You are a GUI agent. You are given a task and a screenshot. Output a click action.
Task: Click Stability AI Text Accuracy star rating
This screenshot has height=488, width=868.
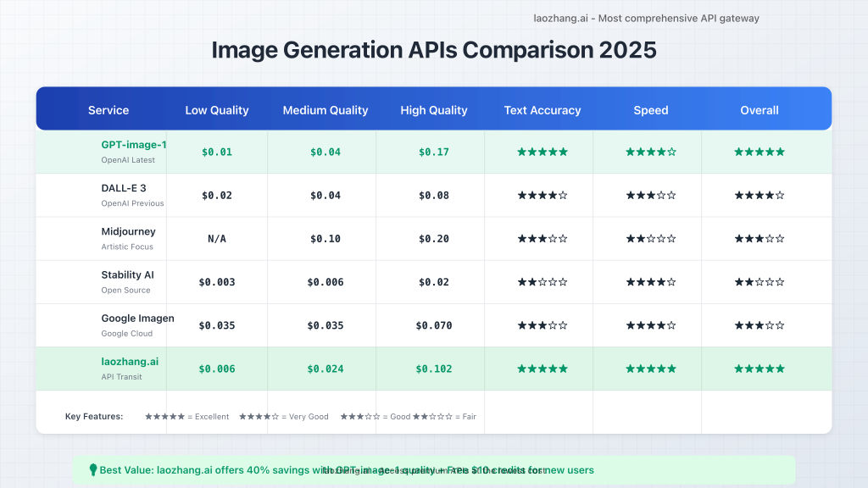click(x=542, y=282)
